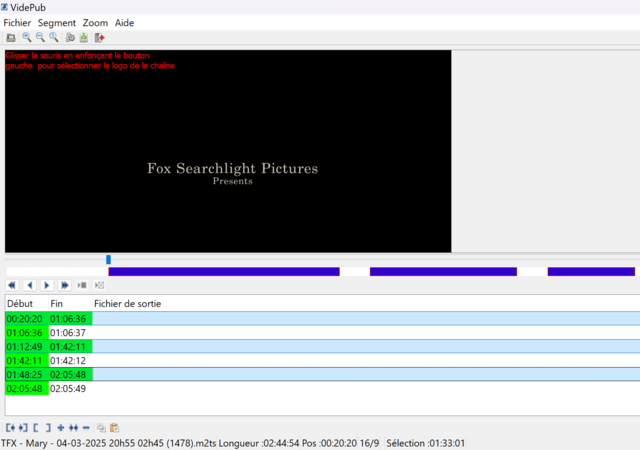Open the Fichier menu
The width and height of the screenshot is (640, 450).
[x=17, y=23]
